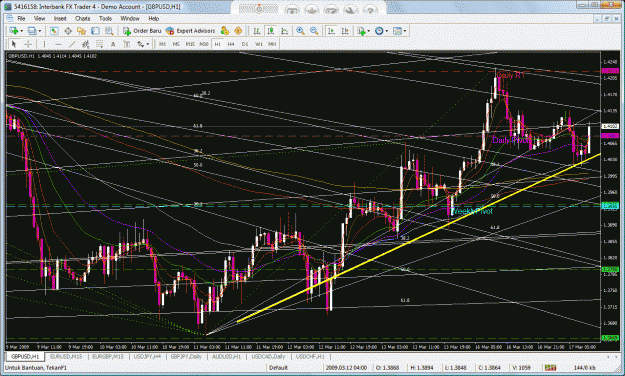625x376 pixels.
Task: Open the Arrows objects tool
Action: pyautogui.click(x=140, y=44)
